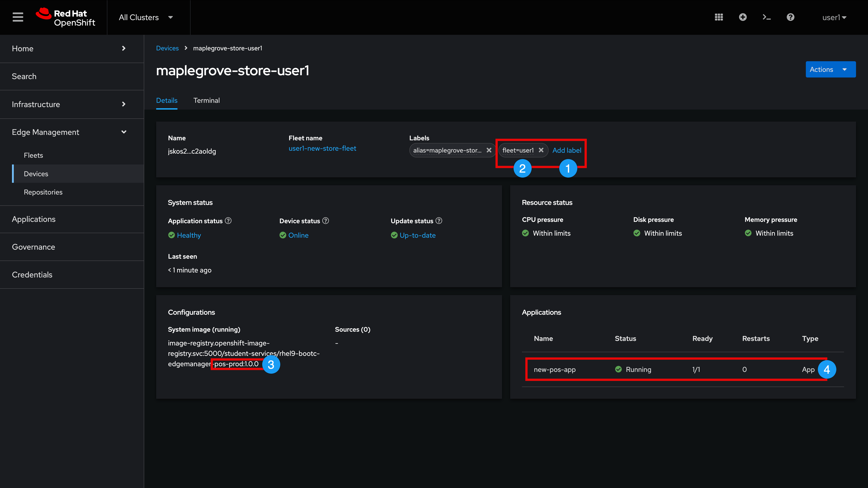Switch to the Terminal tab
The image size is (868, 488).
click(207, 100)
